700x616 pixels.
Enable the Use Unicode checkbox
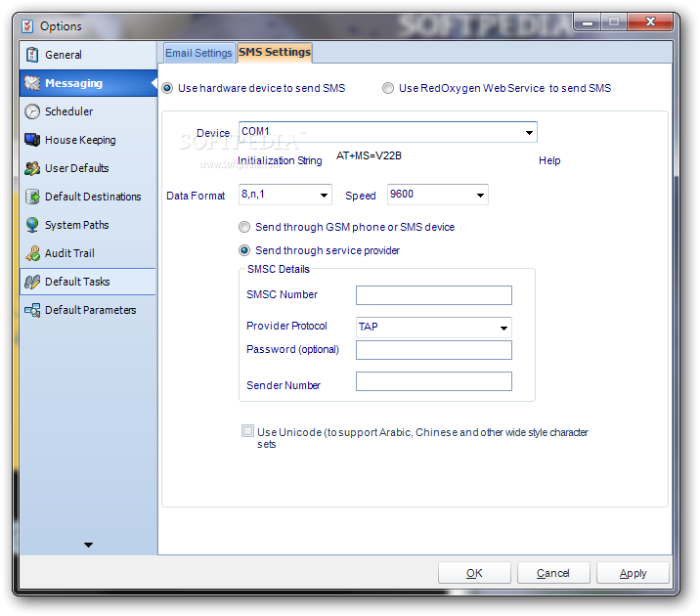(x=247, y=431)
